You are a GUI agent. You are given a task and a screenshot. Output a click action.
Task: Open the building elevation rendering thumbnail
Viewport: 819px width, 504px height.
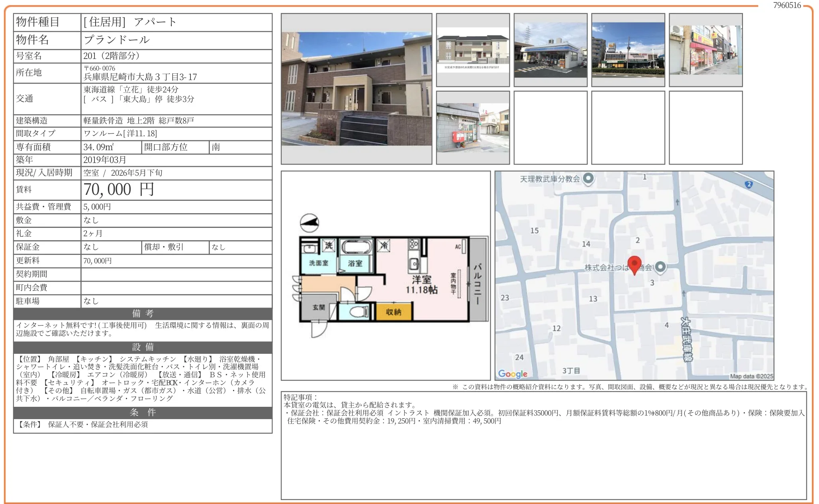click(472, 50)
